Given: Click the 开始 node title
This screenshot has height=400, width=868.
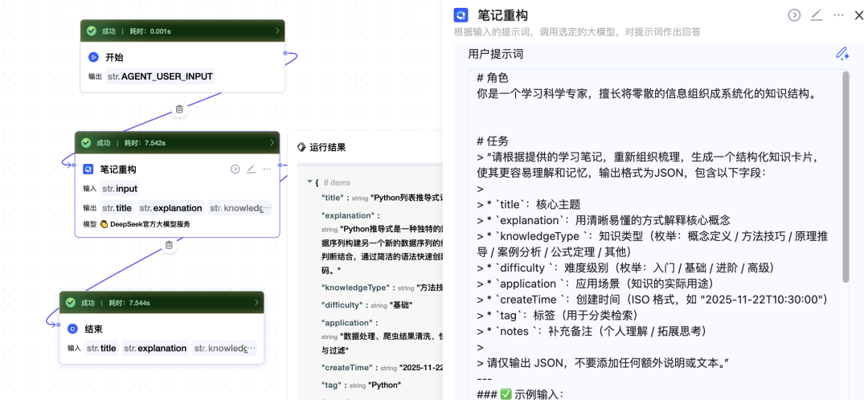Looking at the screenshot, I should click(x=115, y=57).
